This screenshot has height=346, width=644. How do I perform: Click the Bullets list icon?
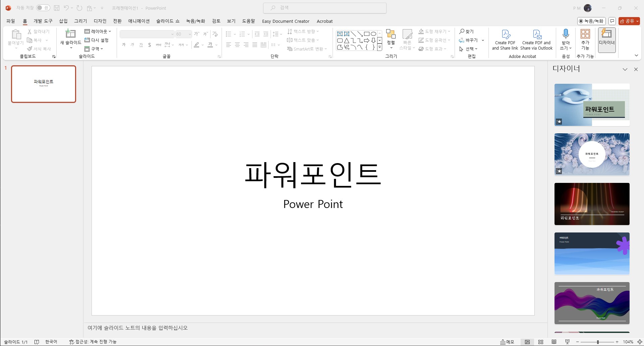229,34
